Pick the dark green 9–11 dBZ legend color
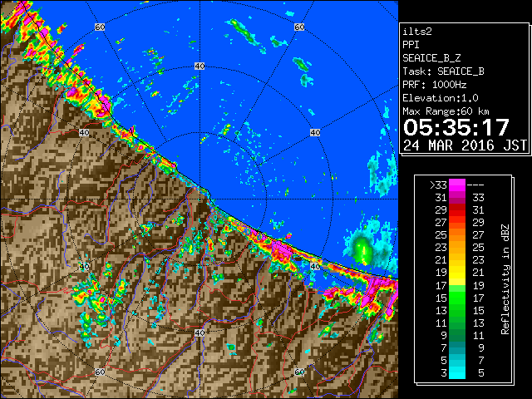The height and width of the screenshot is (399, 532). [457, 335]
